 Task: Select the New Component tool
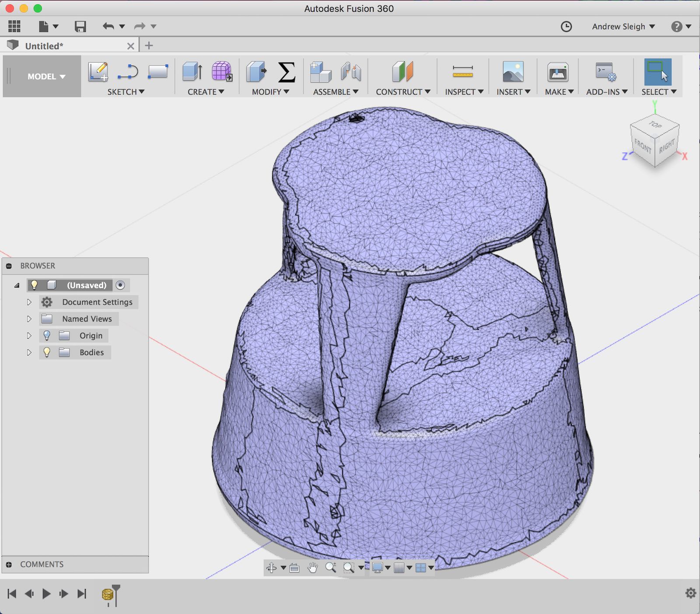coord(321,71)
